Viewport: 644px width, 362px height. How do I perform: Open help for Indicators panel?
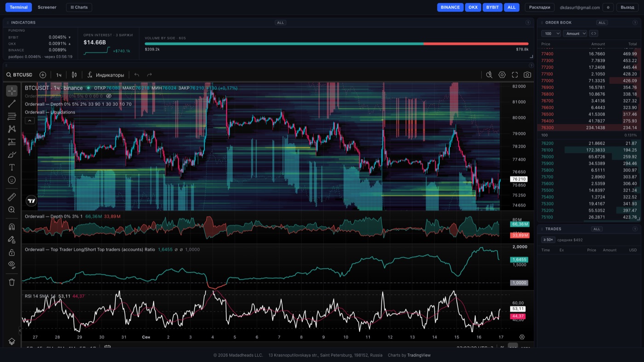pyautogui.click(x=528, y=23)
